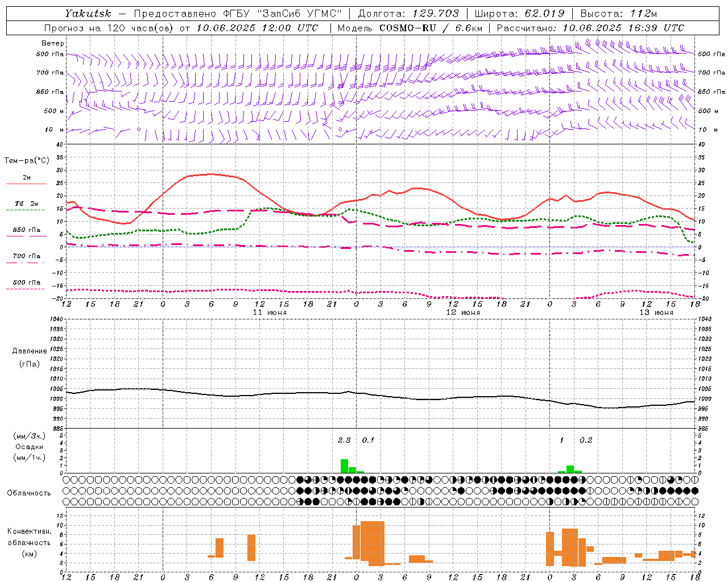The image size is (728, 582).
Task: Click the '(мм/1ч.)' precipitation unit label
Action: point(29,458)
